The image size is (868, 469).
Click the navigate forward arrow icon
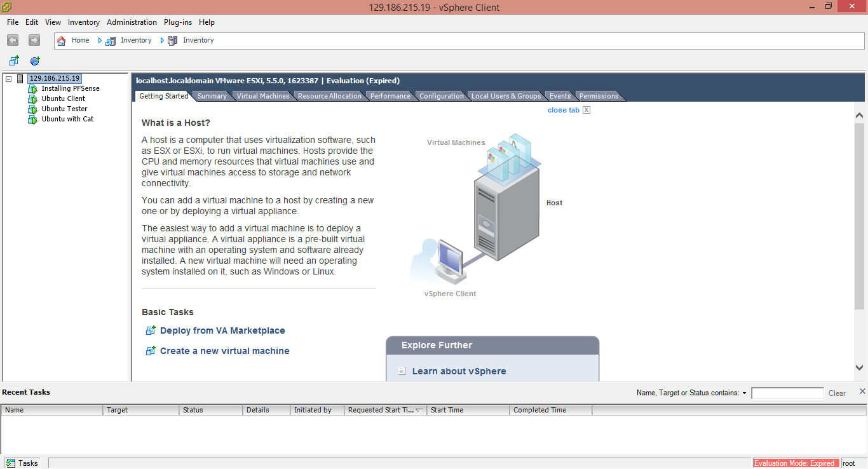(34, 40)
